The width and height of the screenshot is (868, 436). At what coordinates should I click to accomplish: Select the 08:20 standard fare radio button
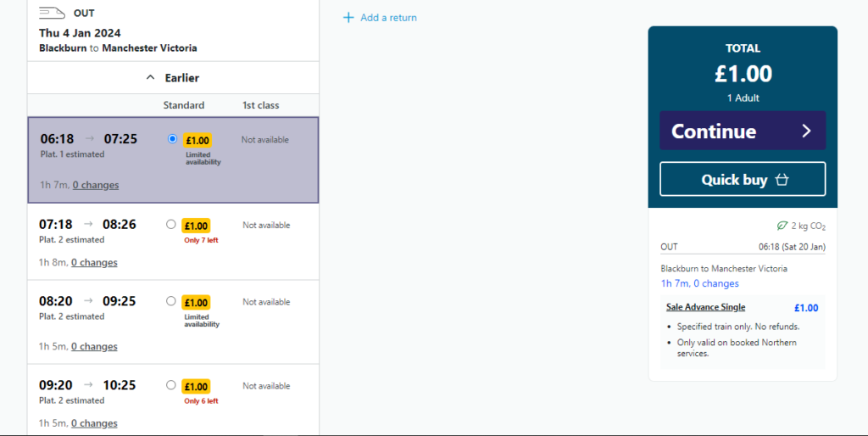[171, 301]
